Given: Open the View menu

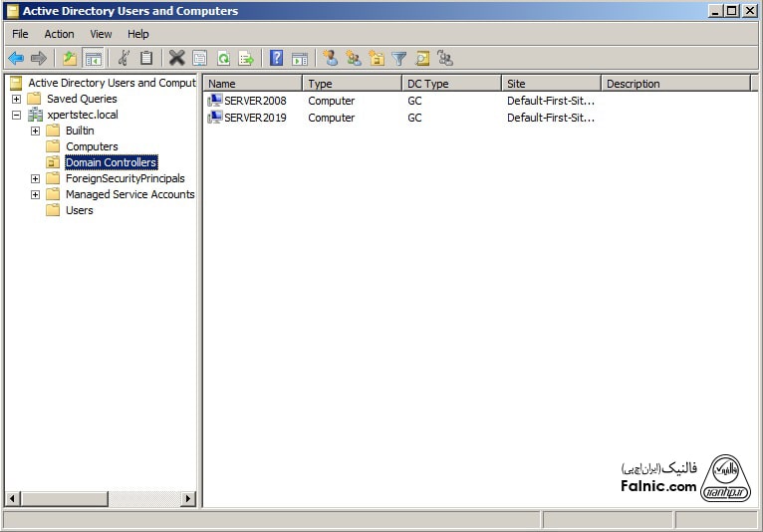Looking at the screenshot, I should coord(101,34).
